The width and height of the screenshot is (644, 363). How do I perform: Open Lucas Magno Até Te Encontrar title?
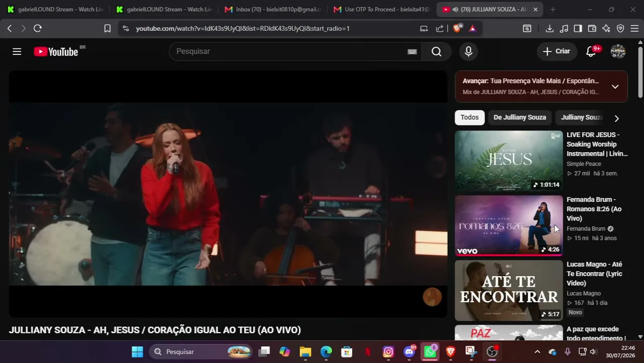(x=594, y=274)
